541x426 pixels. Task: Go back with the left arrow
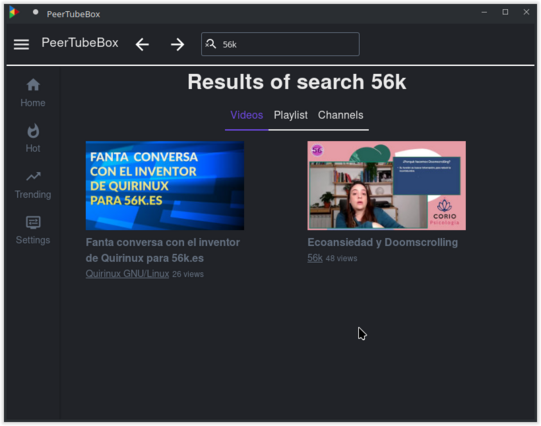[142, 44]
